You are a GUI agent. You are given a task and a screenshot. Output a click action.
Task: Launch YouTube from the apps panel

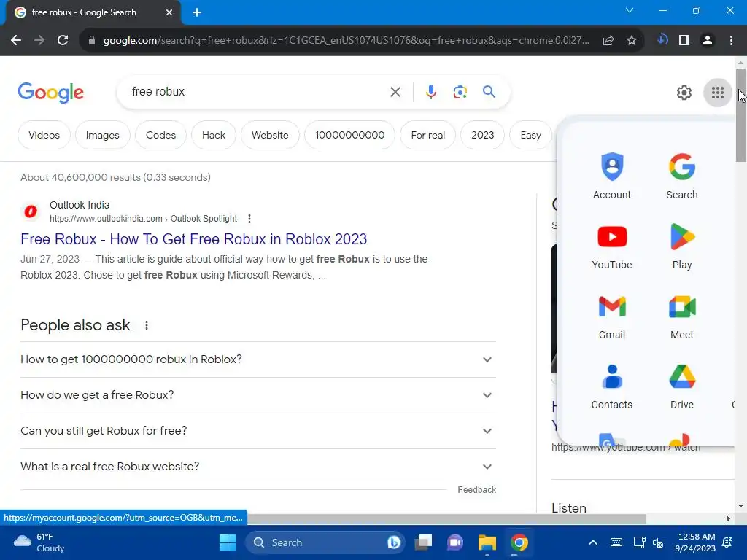click(x=612, y=245)
